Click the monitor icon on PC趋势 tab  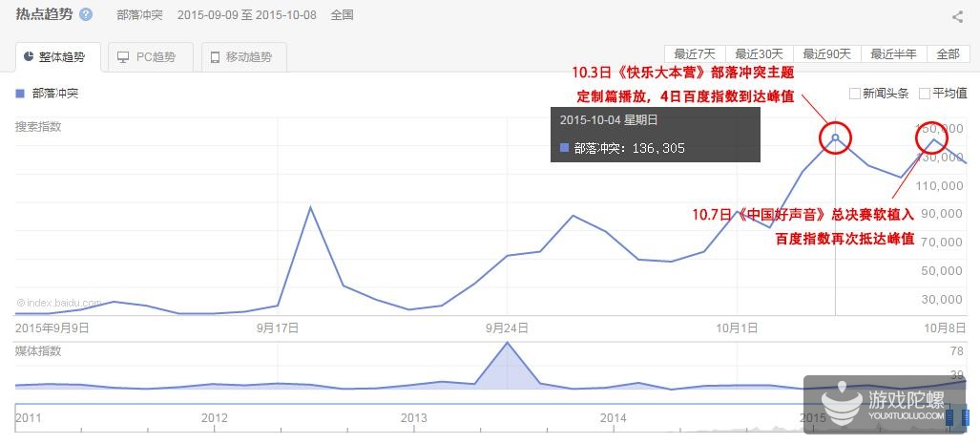123,57
